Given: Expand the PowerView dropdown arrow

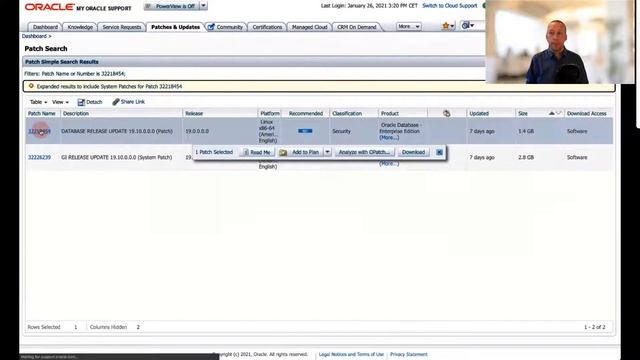Looking at the screenshot, I should pos(203,6).
